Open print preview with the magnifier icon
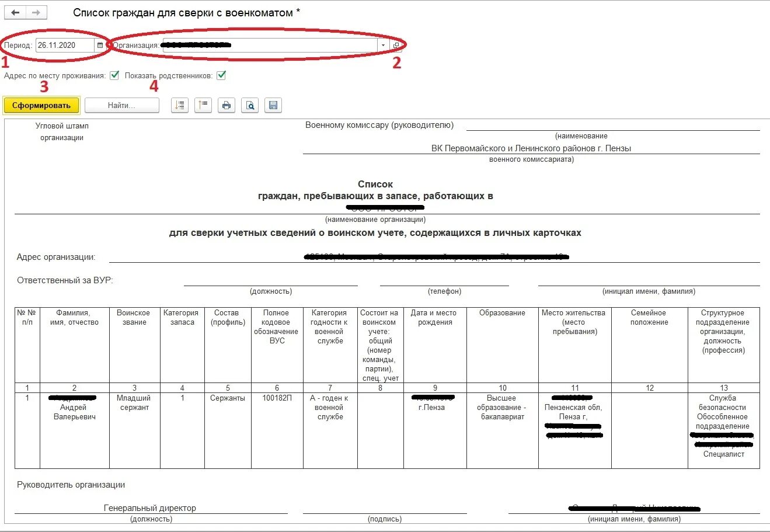 tap(250, 105)
